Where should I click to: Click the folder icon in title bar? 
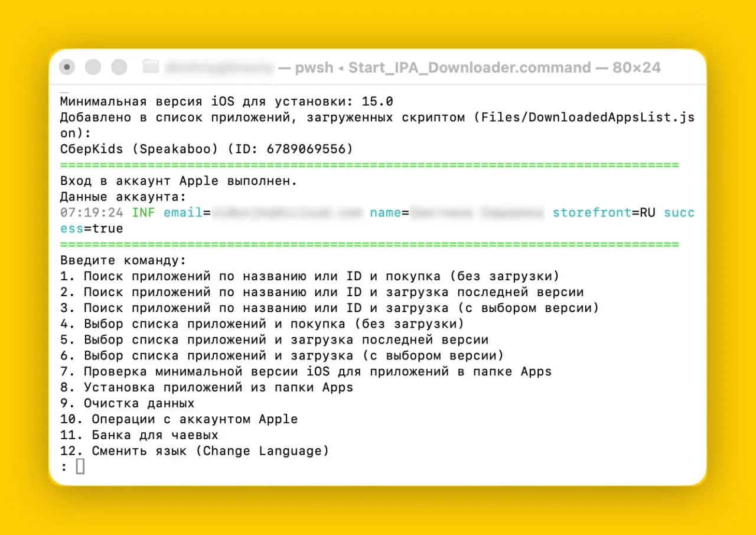pyautogui.click(x=151, y=67)
